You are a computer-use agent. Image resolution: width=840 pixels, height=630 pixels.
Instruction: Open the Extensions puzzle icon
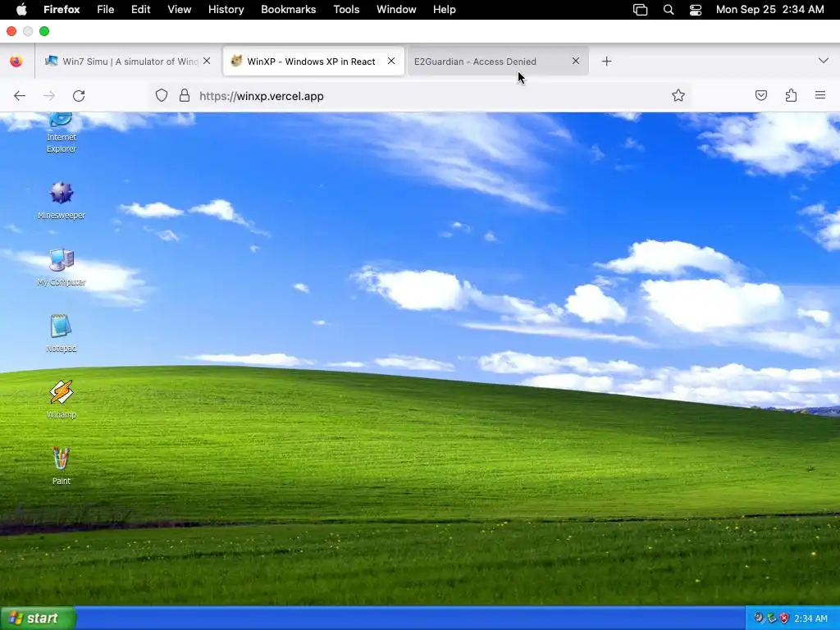(791, 95)
